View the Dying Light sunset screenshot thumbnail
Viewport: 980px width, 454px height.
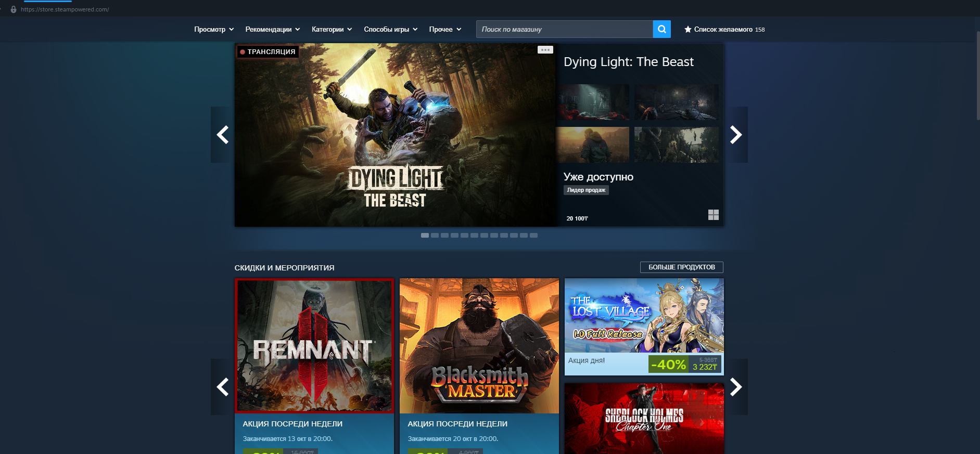click(x=593, y=145)
